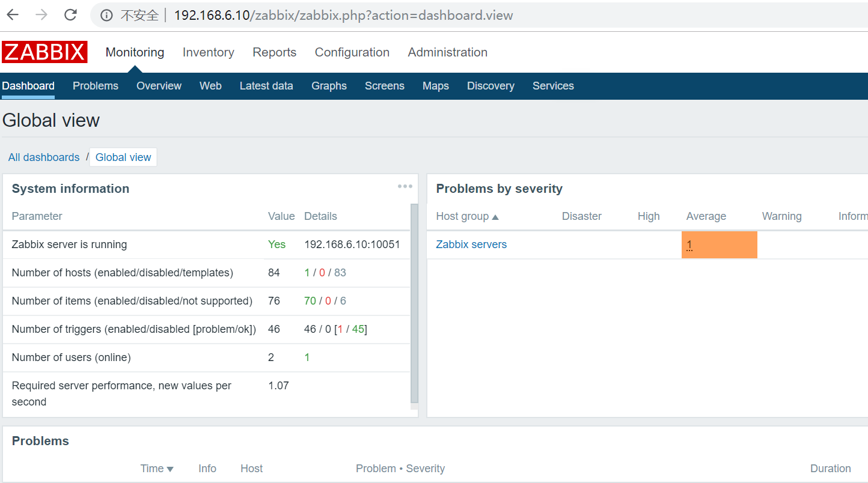Reload the page with refresh icon

[x=70, y=15]
